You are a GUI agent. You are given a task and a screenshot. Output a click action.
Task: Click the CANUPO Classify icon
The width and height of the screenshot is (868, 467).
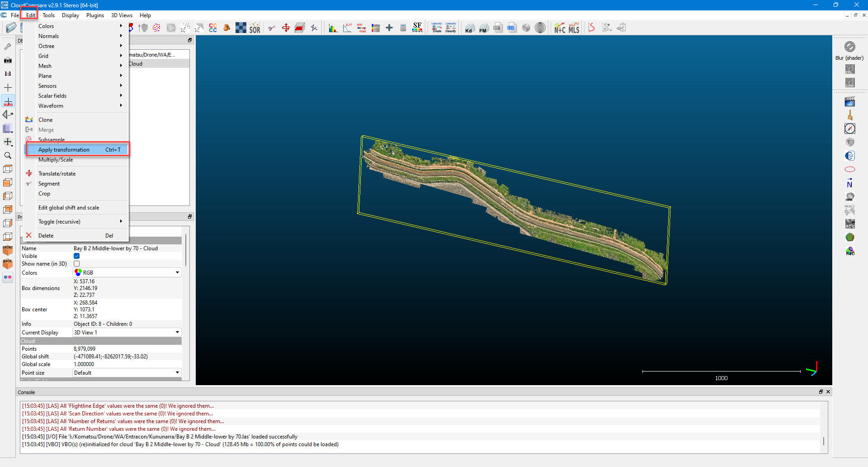(x=451, y=28)
